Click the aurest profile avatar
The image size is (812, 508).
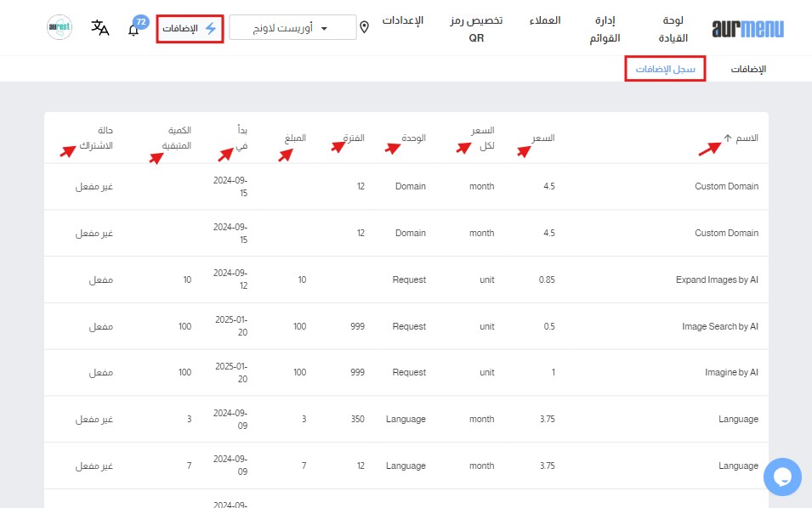point(60,27)
